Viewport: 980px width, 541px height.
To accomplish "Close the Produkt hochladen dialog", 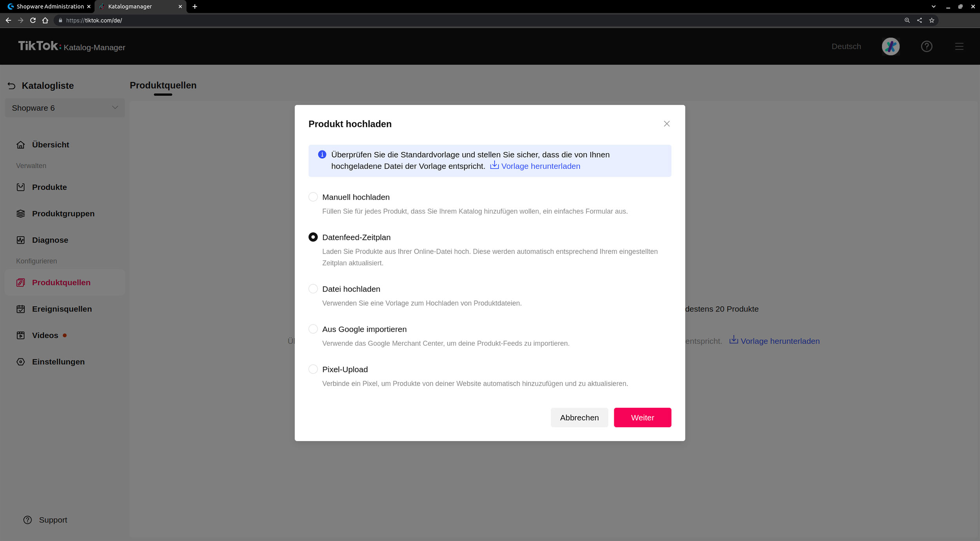I will click(x=666, y=124).
